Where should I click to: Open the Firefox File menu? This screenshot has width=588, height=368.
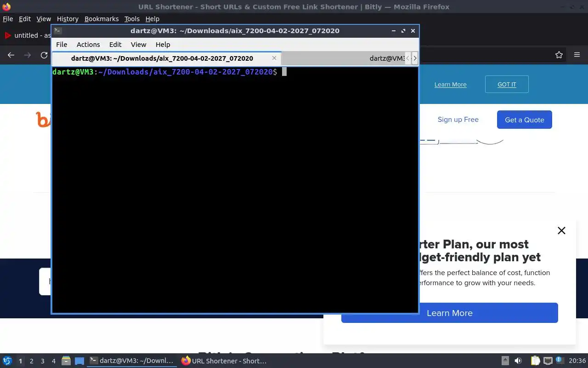(8, 19)
